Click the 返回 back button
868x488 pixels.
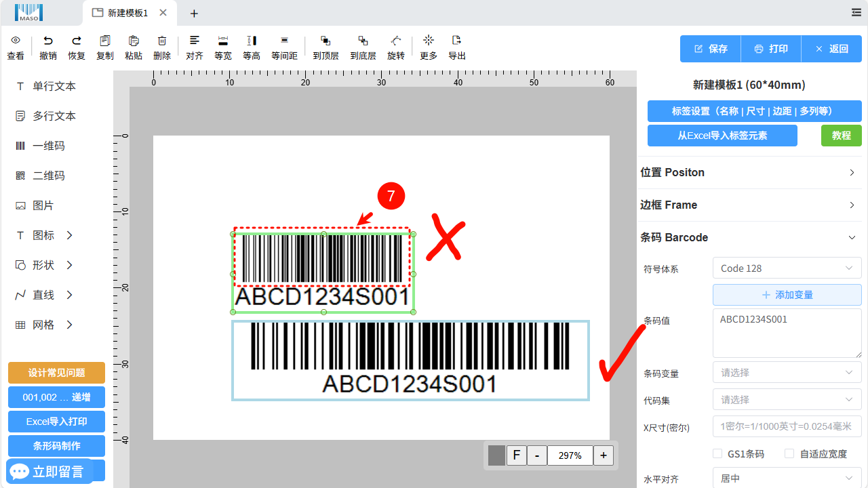[831, 49]
